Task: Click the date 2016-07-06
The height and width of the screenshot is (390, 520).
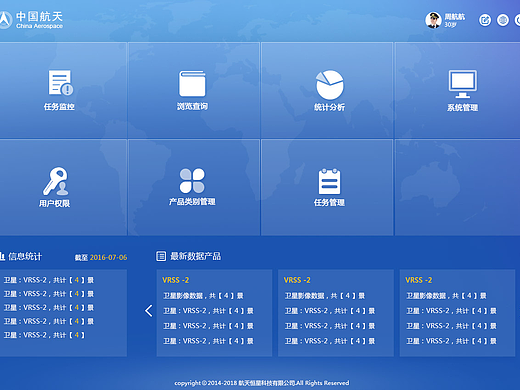Action: (109, 257)
